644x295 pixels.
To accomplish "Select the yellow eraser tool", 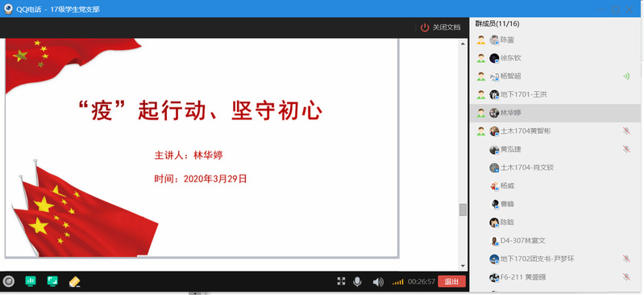I will coord(74,281).
